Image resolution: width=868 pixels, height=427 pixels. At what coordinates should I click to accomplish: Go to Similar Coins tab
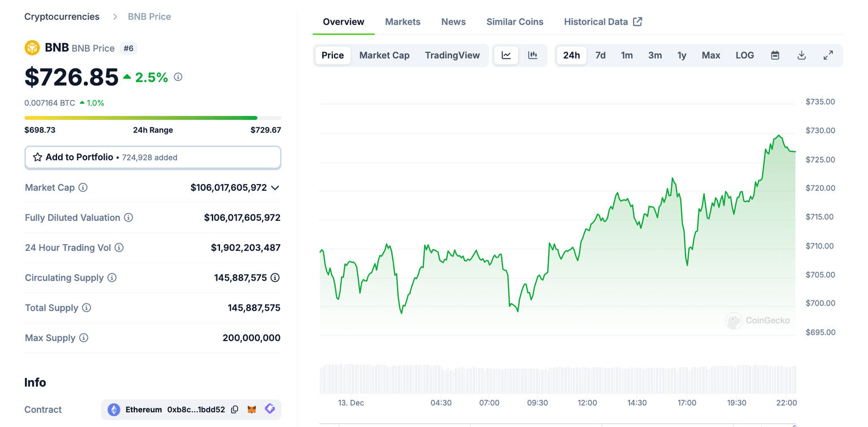[x=514, y=22]
